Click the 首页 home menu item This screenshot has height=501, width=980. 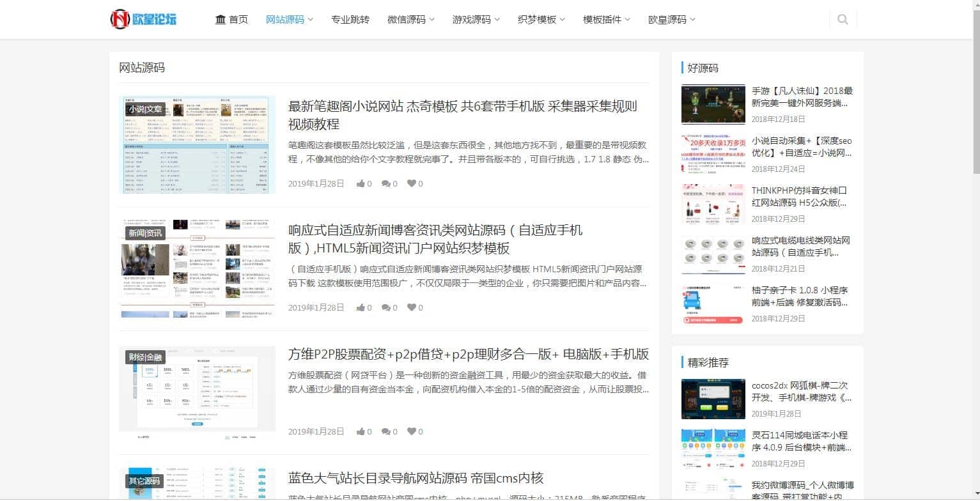[231, 20]
